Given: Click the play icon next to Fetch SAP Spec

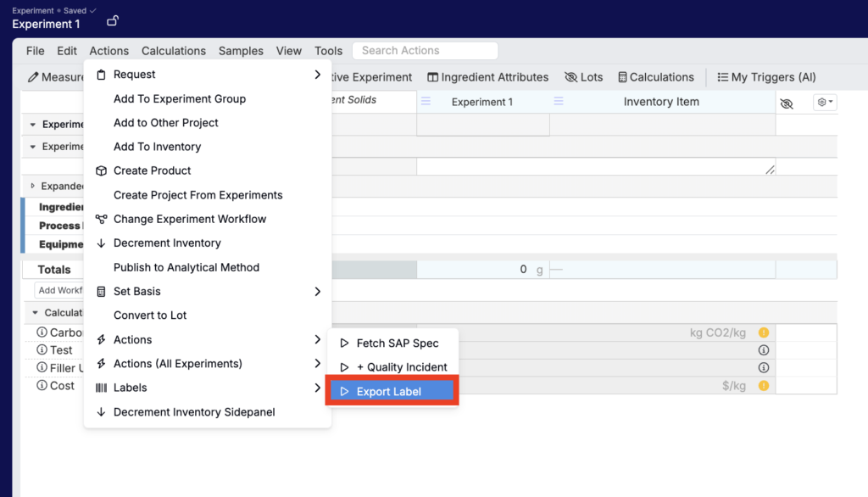Looking at the screenshot, I should pyautogui.click(x=344, y=343).
